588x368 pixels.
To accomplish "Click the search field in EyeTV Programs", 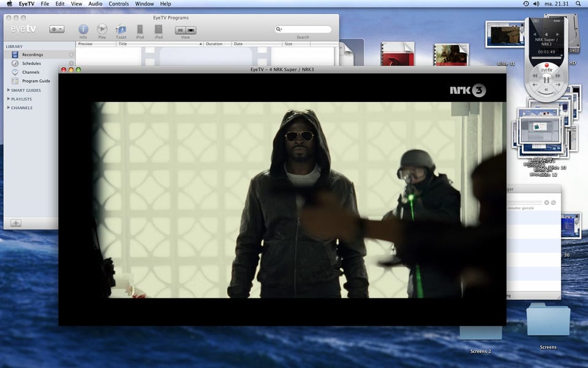I will (303, 29).
